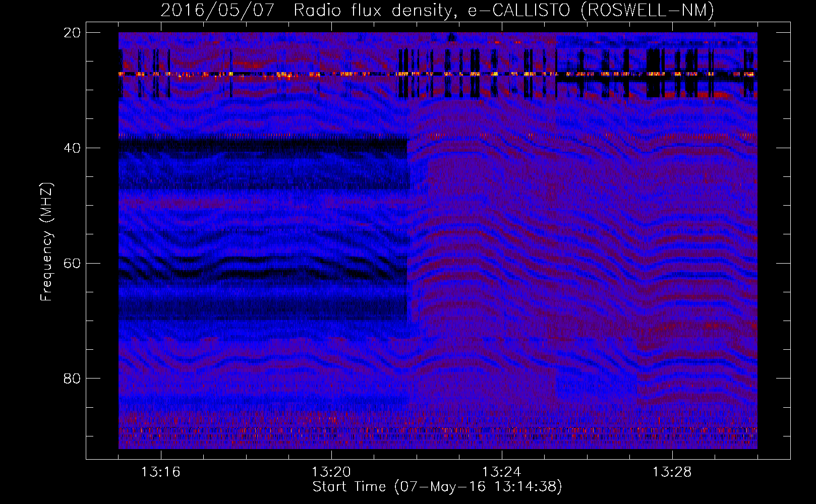The image size is (816, 504).
Task: Click the 'Frequency (MHZ)' y-axis label
Action: click(x=46, y=241)
